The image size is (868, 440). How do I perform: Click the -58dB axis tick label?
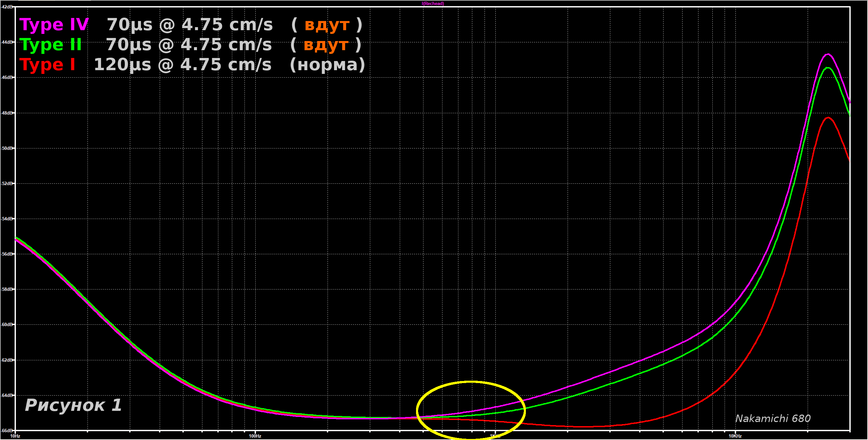(7, 289)
